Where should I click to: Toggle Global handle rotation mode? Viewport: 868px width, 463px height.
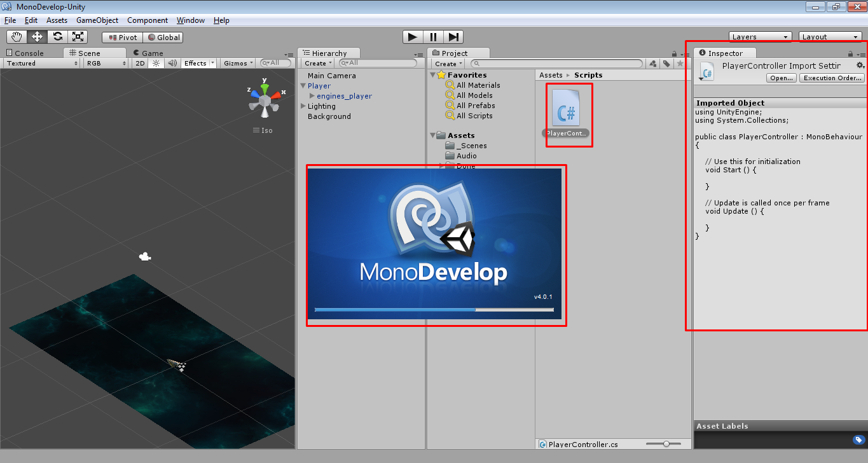(x=163, y=38)
